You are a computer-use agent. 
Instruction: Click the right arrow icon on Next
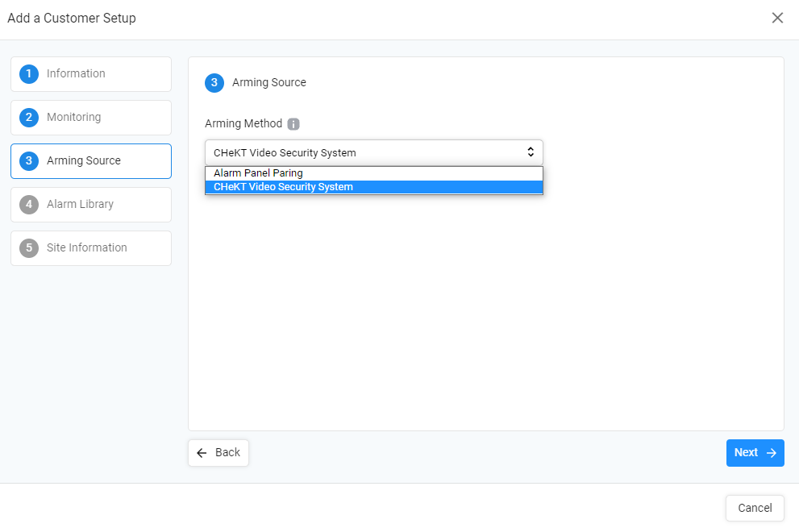tap(772, 453)
